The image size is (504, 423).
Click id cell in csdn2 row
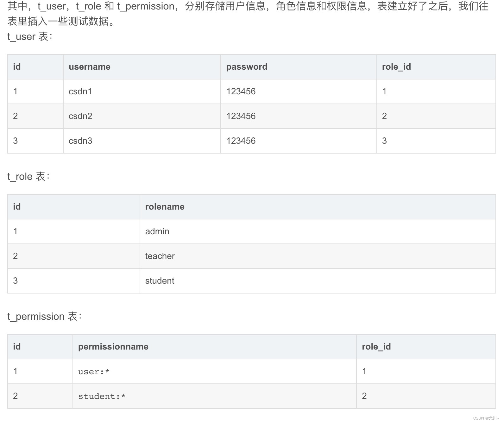[x=35, y=116]
